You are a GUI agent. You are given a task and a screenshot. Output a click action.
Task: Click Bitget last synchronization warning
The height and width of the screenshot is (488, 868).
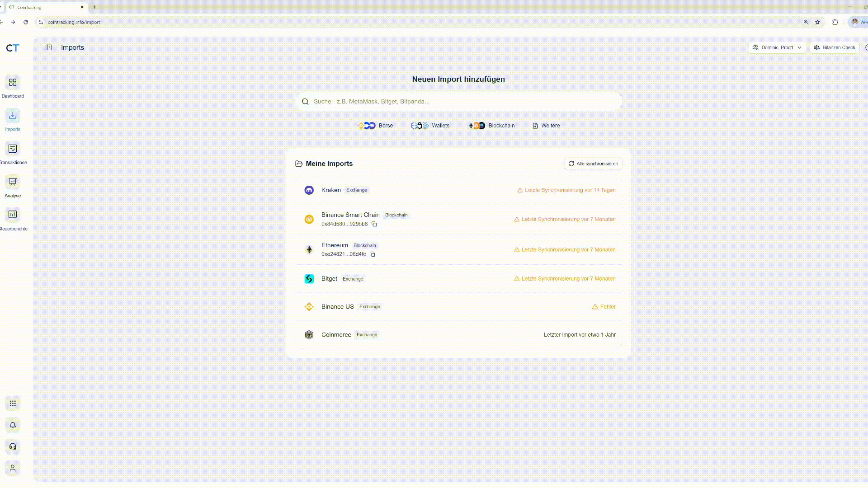pyautogui.click(x=565, y=279)
